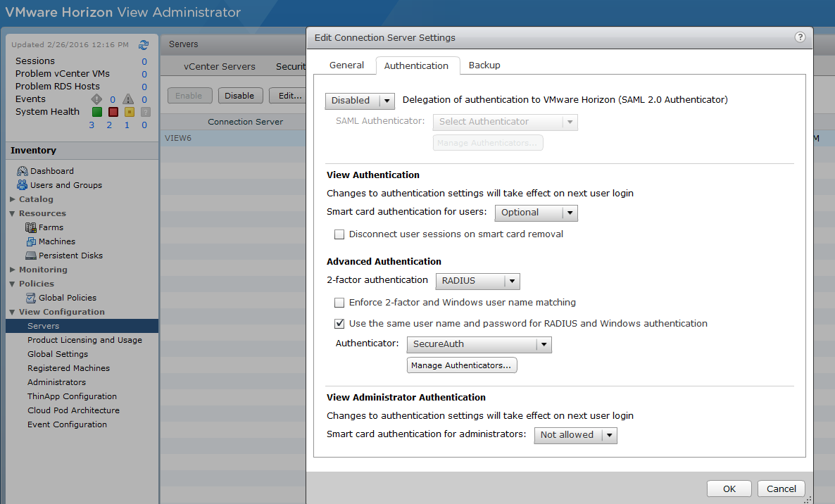Click the yellow System Health status icon

(129, 112)
